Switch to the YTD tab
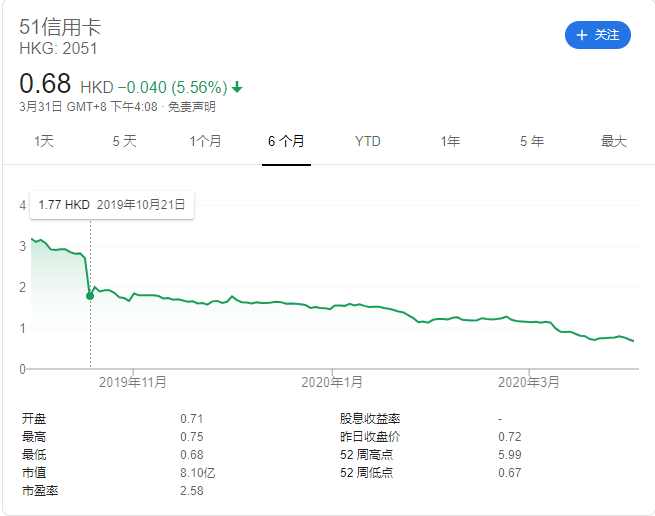 368,141
